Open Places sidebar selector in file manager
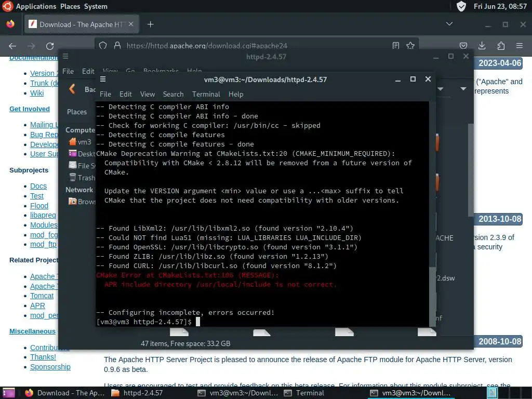Screen dimensions: 532x399 point(77,112)
